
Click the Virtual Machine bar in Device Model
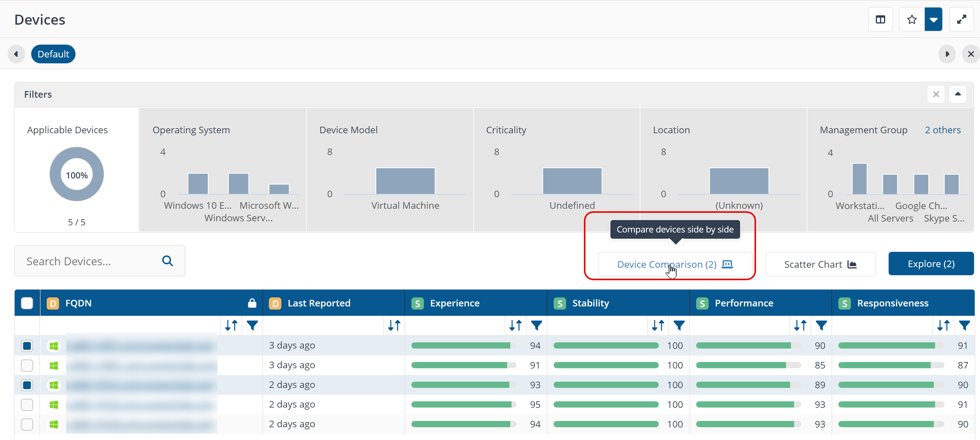pyautogui.click(x=405, y=181)
